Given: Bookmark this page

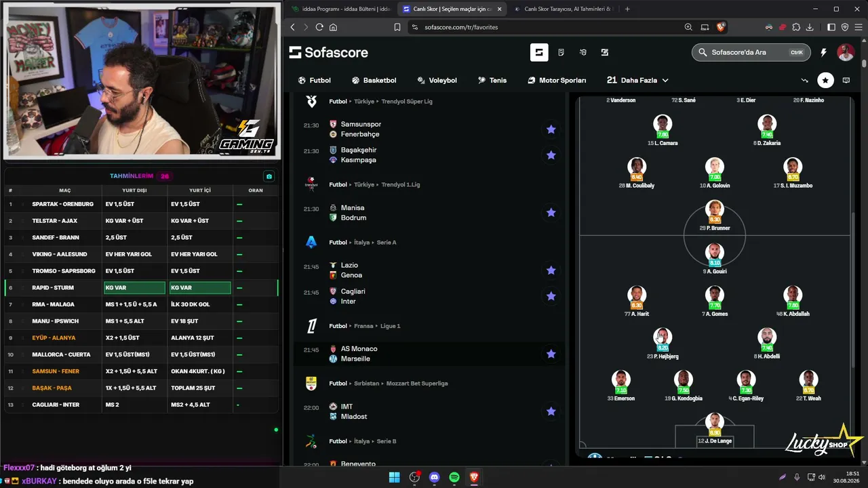Looking at the screenshot, I should pos(397,27).
